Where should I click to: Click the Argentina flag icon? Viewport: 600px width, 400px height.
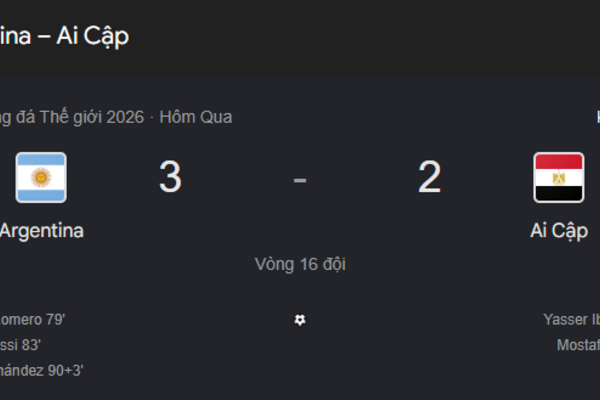41,177
